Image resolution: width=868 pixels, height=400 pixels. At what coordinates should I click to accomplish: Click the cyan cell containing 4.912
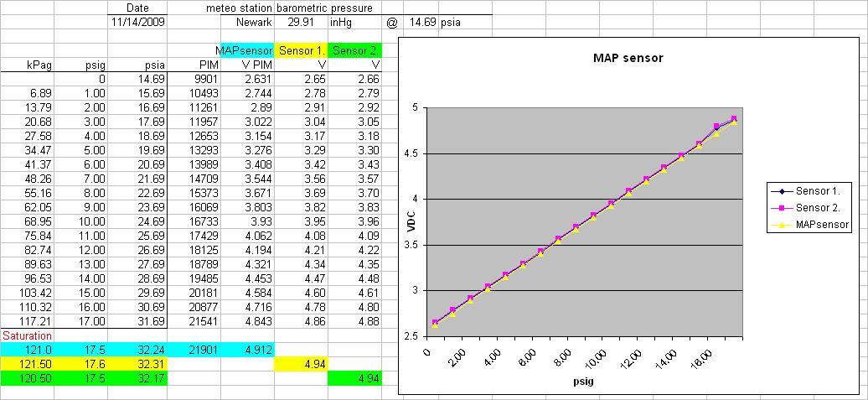tap(245, 350)
